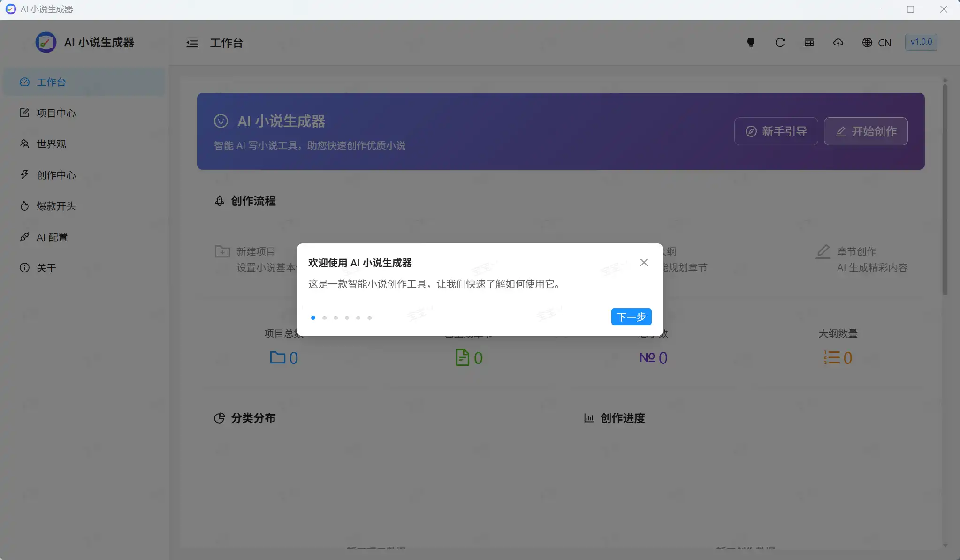
Task: Click the refresh icon in the header
Action: (x=779, y=42)
